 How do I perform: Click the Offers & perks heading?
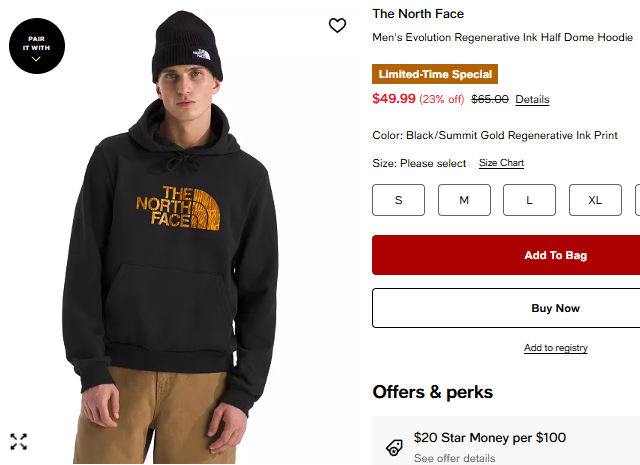[432, 392]
